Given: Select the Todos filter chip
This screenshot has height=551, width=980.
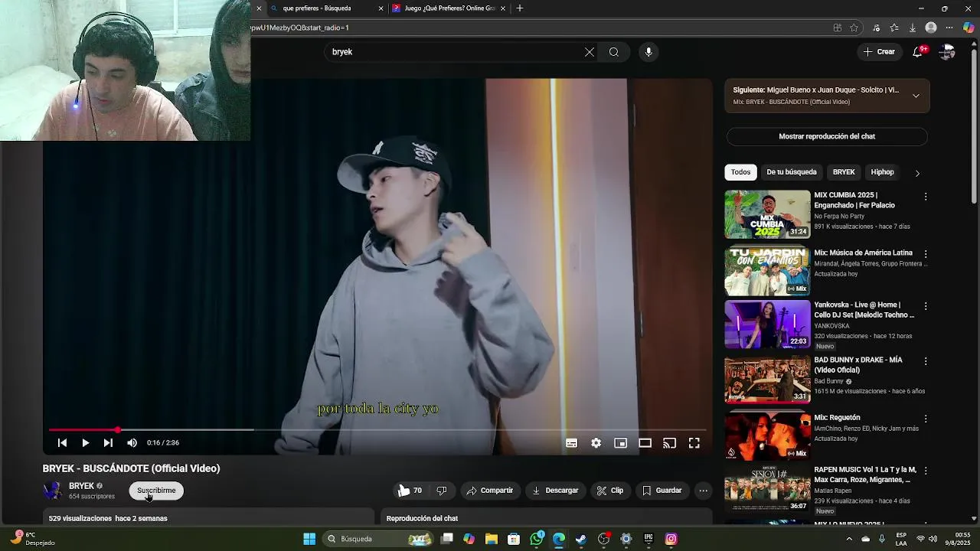Looking at the screenshot, I should [x=740, y=172].
